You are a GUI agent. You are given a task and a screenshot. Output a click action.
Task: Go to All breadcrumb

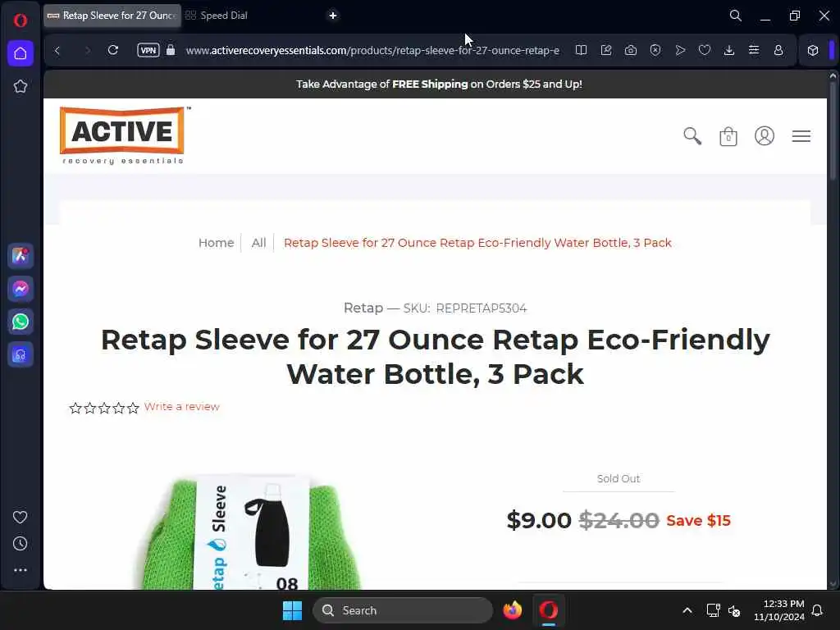click(258, 243)
